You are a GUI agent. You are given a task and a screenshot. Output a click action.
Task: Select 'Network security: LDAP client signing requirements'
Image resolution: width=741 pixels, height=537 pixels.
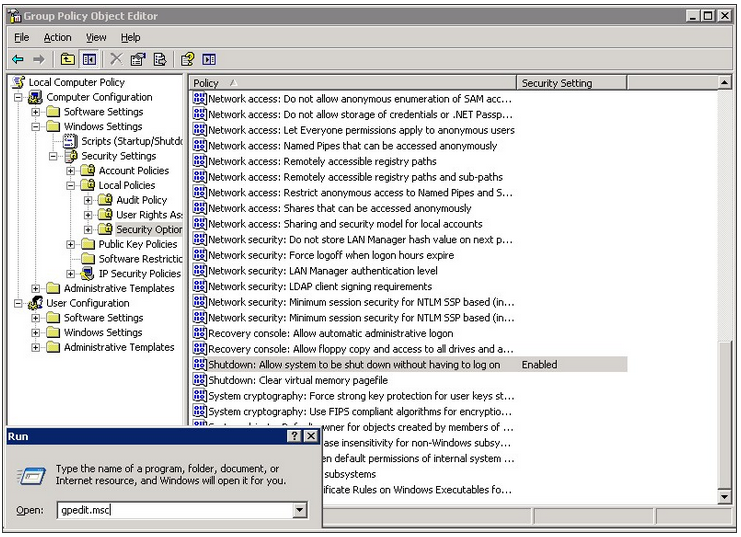click(320, 286)
